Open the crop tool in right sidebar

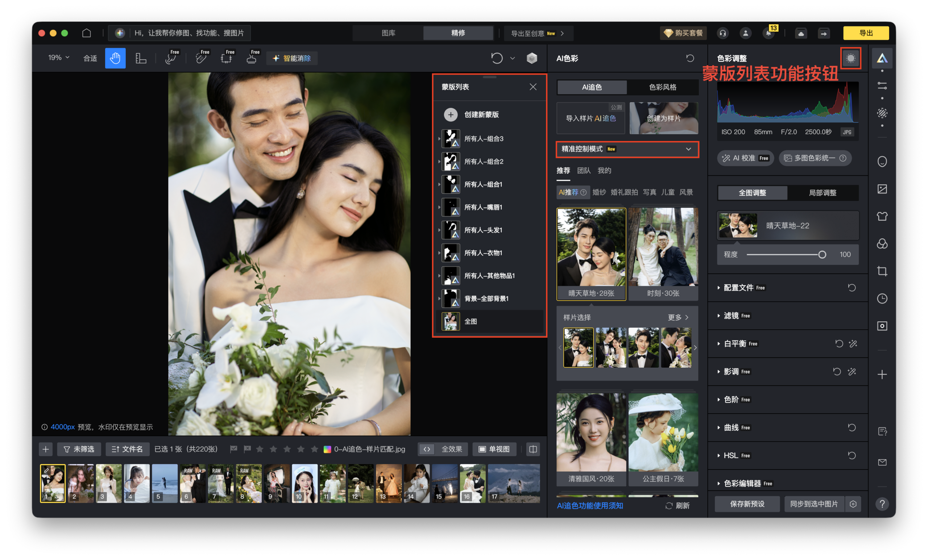coord(882,271)
